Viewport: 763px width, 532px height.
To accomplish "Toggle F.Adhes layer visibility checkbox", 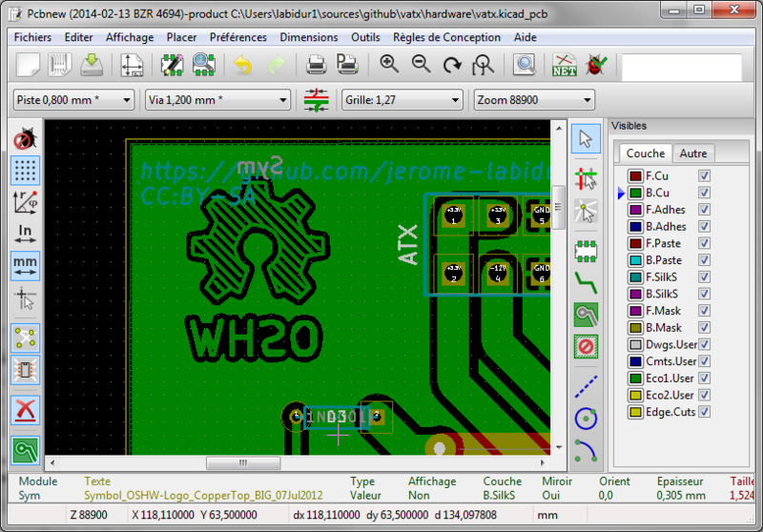I will 704,210.
